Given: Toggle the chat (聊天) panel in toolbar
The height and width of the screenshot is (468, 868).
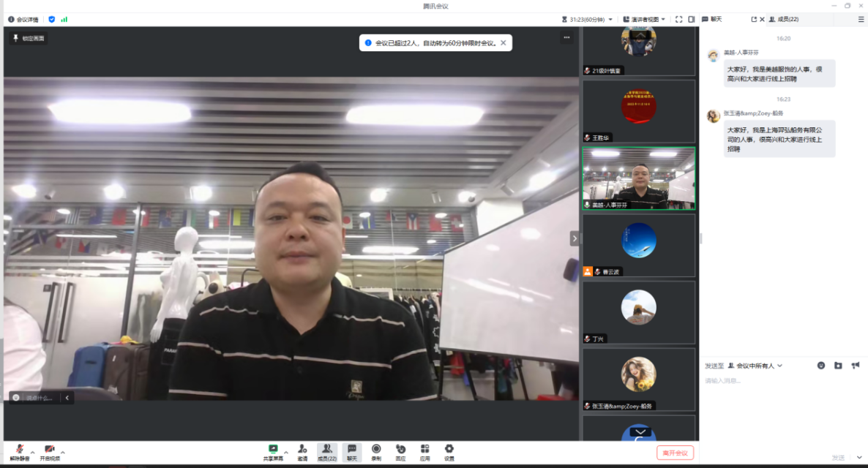Looking at the screenshot, I should click(x=351, y=450).
